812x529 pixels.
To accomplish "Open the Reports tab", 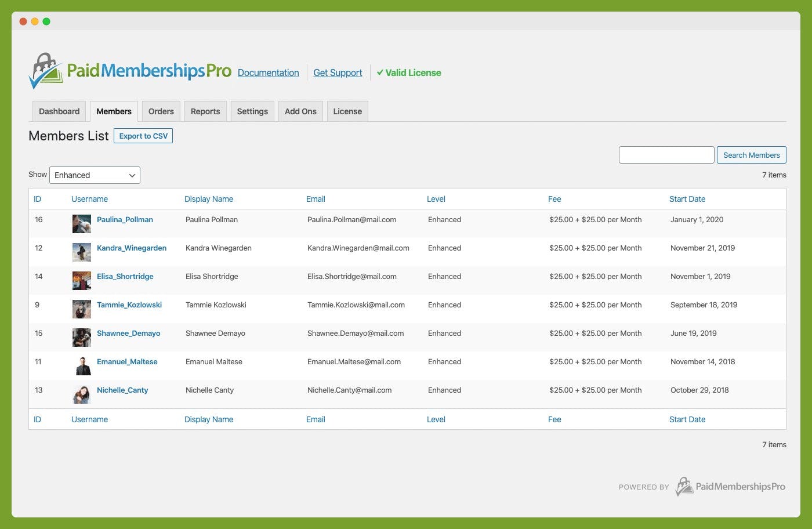I will (205, 111).
